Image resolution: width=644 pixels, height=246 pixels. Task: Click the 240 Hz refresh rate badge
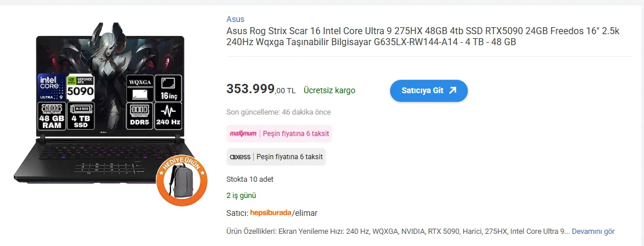pyautogui.click(x=168, y=116)
